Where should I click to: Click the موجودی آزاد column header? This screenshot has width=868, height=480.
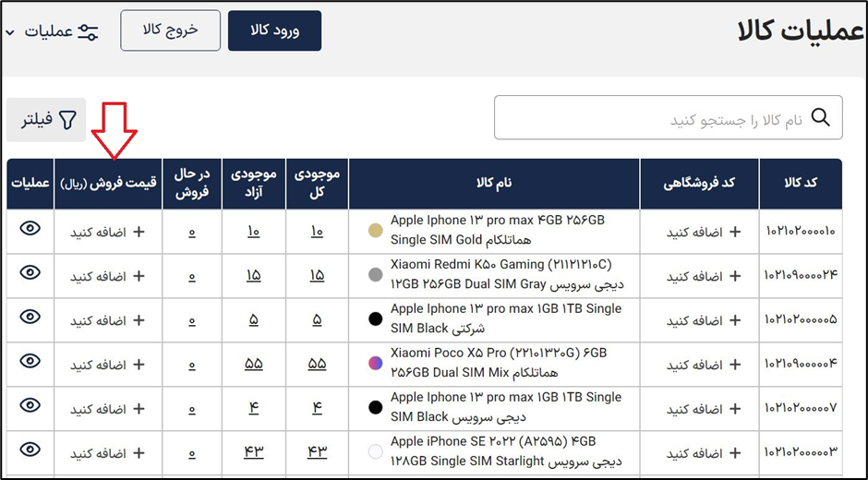(254, 184)
